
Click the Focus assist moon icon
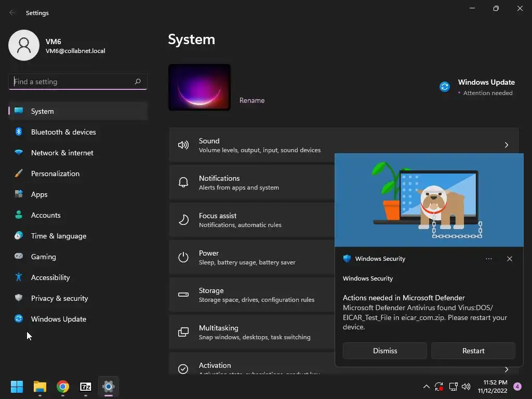click(183, 220)
